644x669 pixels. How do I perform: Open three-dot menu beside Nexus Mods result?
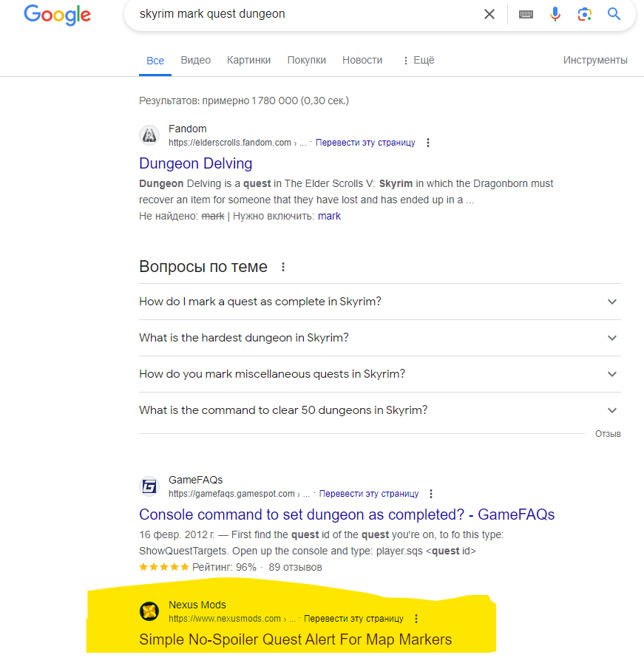(416, 619)
